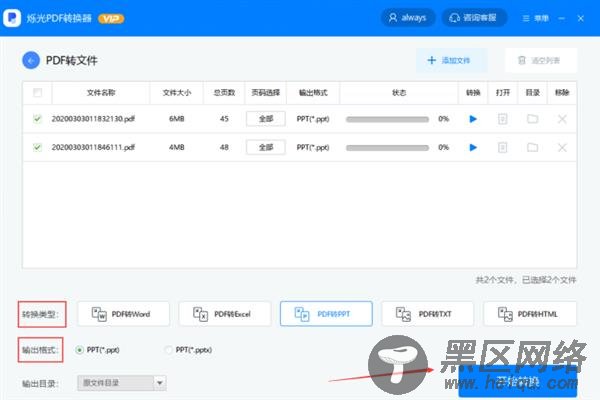Remove 20200303011846111.pdf with the X icon

click(x=562, y=147)
